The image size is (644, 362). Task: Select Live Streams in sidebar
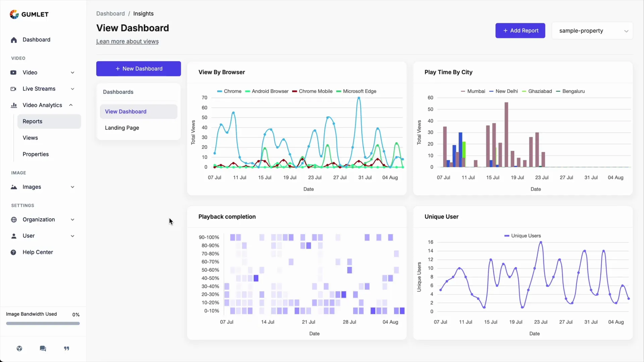tap(39, 88)
